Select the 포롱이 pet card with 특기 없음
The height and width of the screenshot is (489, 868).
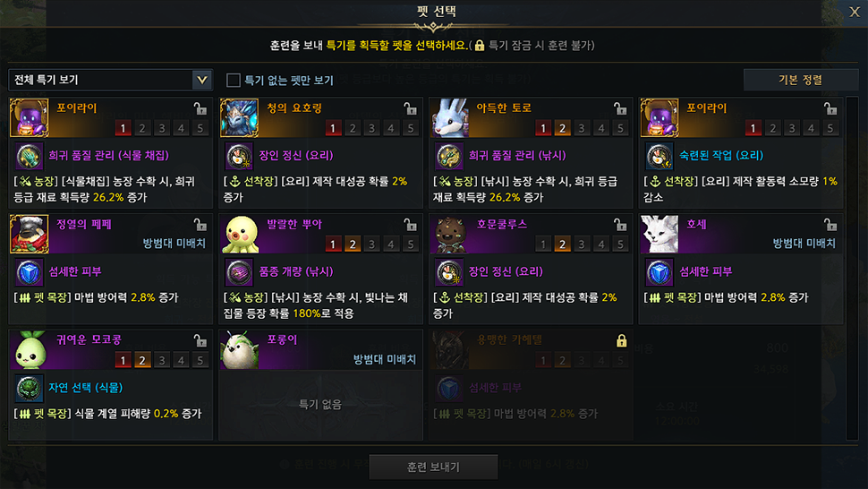point(320,385)
